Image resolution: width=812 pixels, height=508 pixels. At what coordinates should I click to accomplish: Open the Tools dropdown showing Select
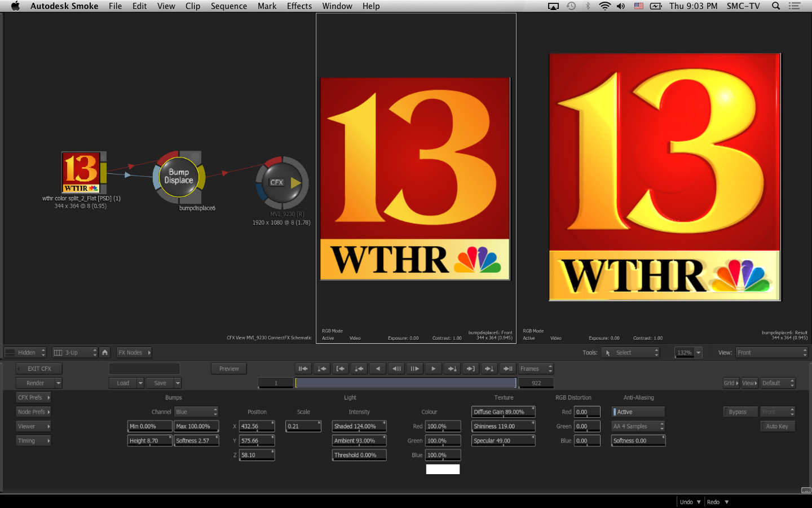click(630, 353)
